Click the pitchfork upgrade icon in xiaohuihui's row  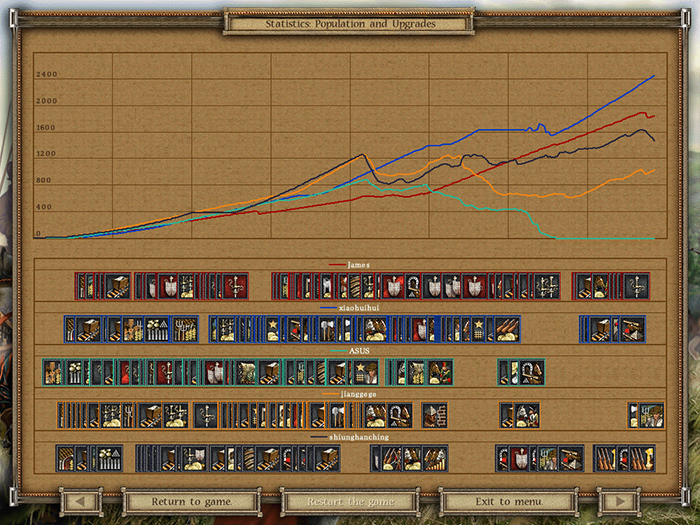coord(184,329)
